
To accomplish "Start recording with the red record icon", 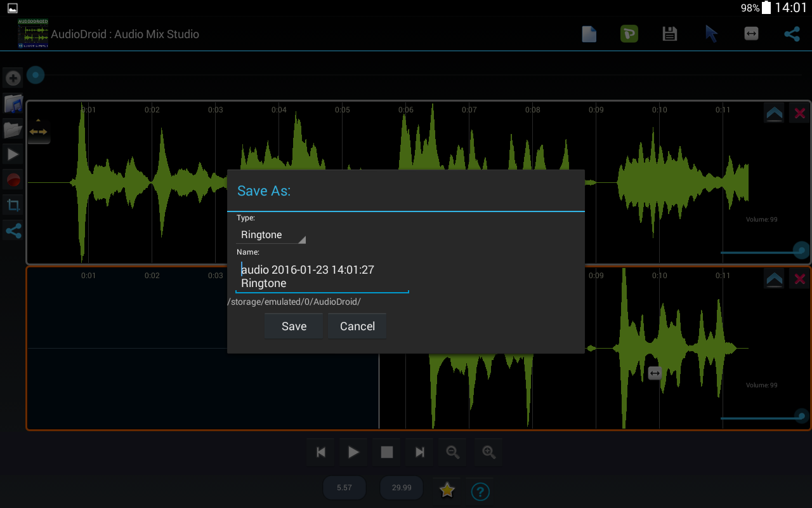I will [x=13, y=180].
